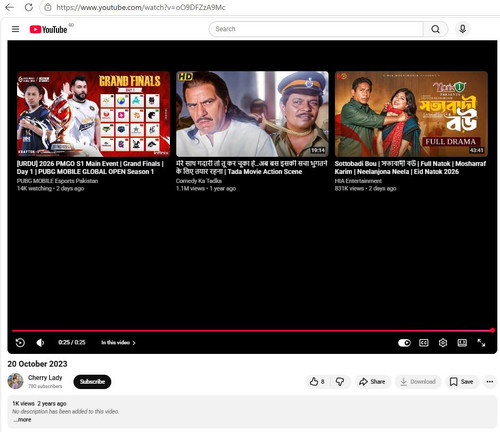The width and height of the screenshot is (500, 432).
Task: Save the video to a playlist
Action: [x=462, y=382]
